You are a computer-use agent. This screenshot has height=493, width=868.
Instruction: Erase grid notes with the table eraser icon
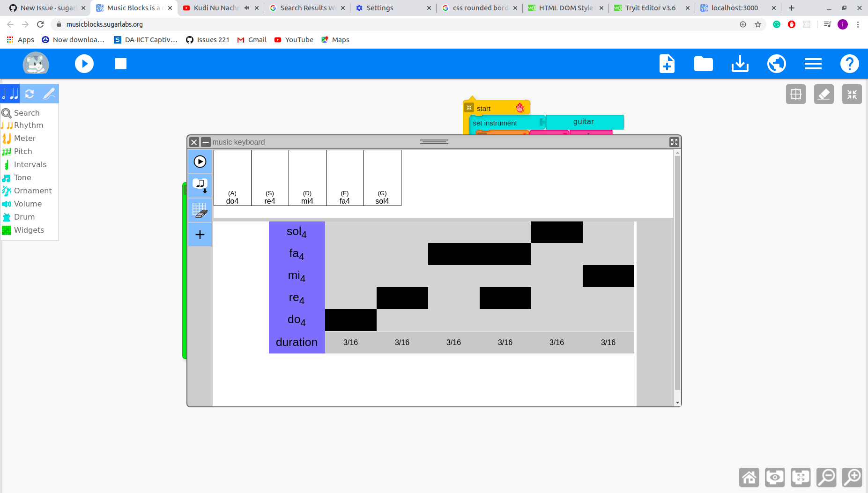coord(200,210)
